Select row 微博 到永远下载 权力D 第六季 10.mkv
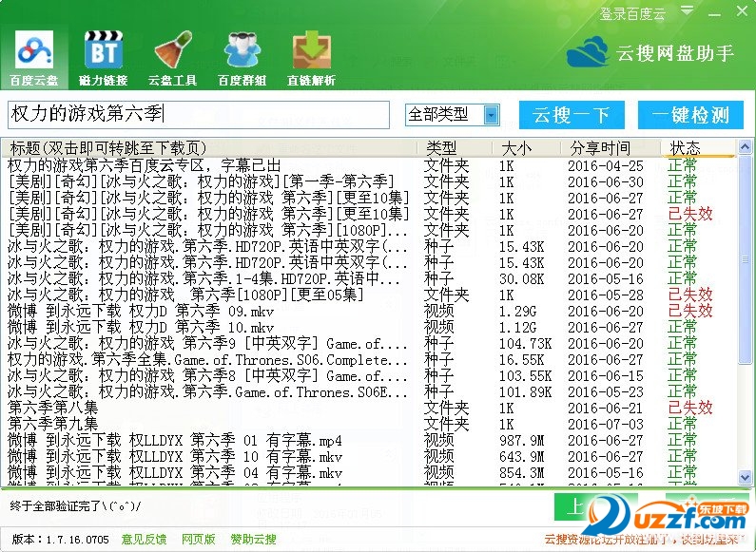756x552 pixels. (x=369, y=327)
